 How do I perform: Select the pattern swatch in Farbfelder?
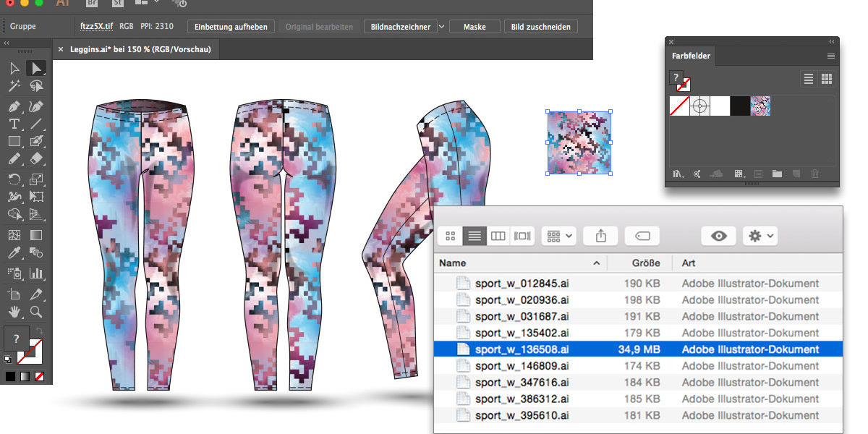click(x=760, y=106)
